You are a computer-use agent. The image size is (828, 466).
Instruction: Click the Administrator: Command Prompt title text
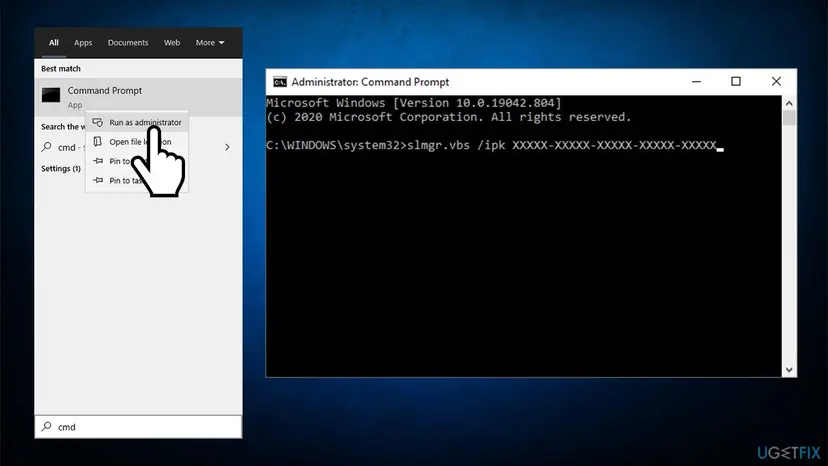coord(370,82)
